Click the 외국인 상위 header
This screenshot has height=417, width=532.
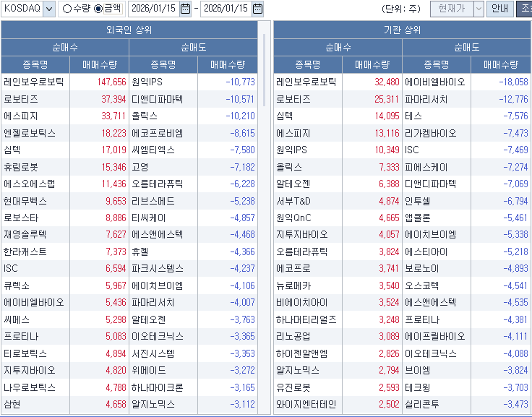pyautogui.click(x=129, y=30)
